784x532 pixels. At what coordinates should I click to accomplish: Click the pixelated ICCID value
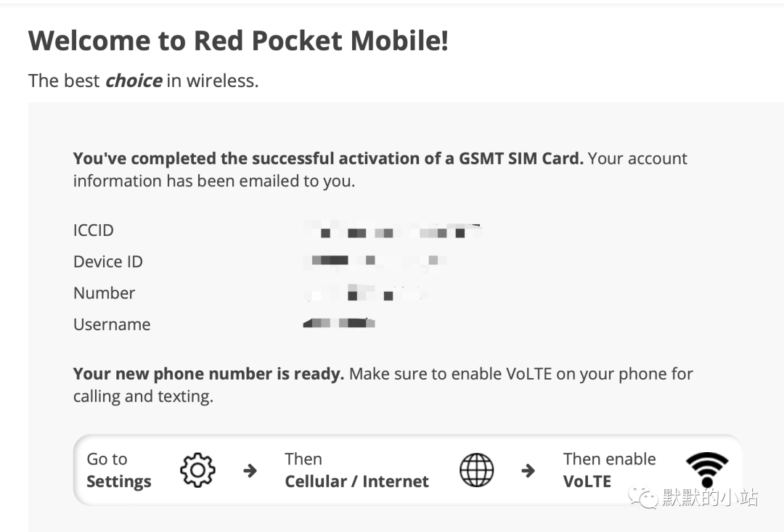pyautogui.click(x=393, y=231)
